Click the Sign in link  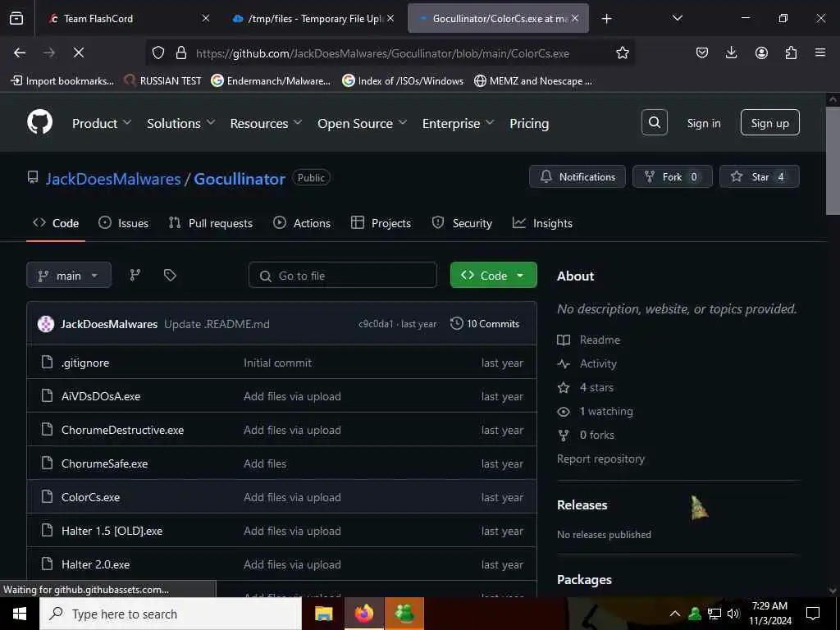click(704, 123)
